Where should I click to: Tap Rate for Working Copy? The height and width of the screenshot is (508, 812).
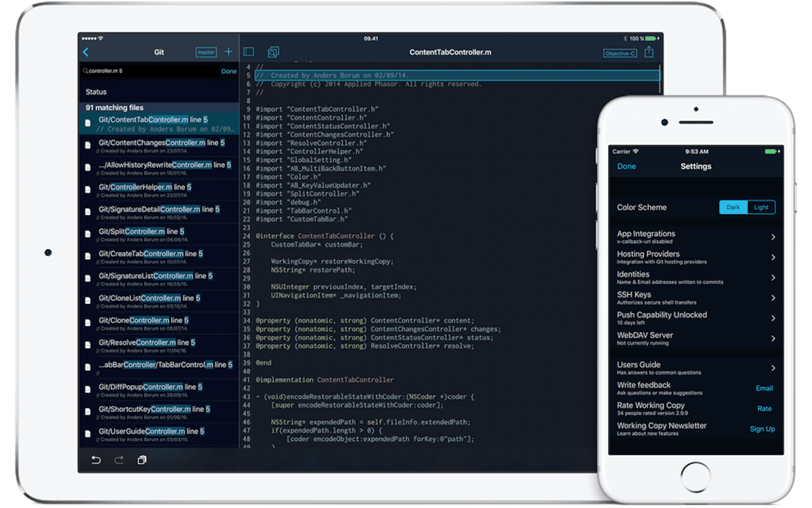tap(764, 408)
